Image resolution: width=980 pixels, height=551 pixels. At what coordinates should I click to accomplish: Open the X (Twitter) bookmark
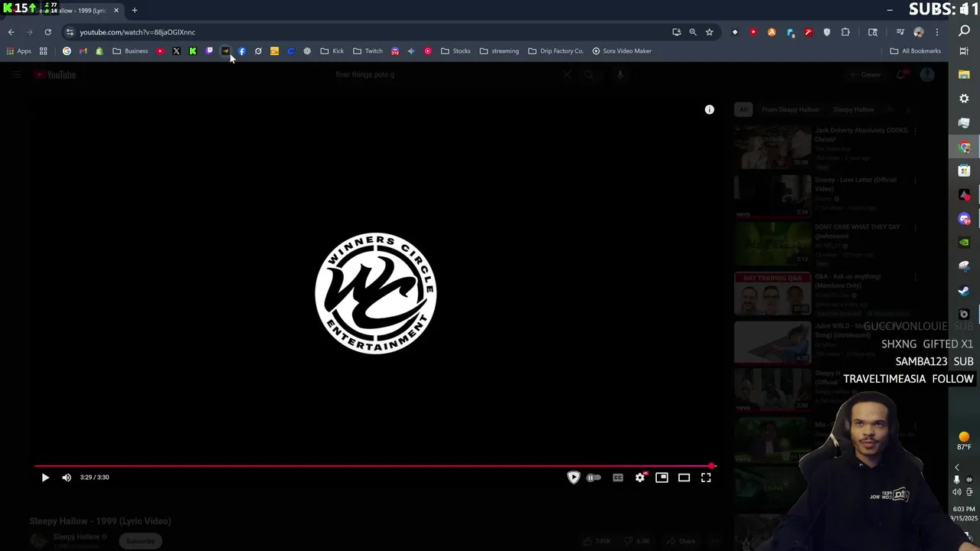click(177, 51)
